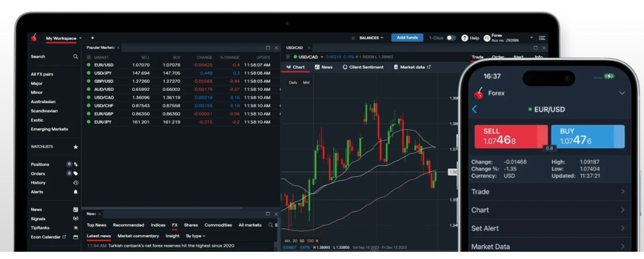
Task: Click the Orders tag icon
Action: coord(75,173)
